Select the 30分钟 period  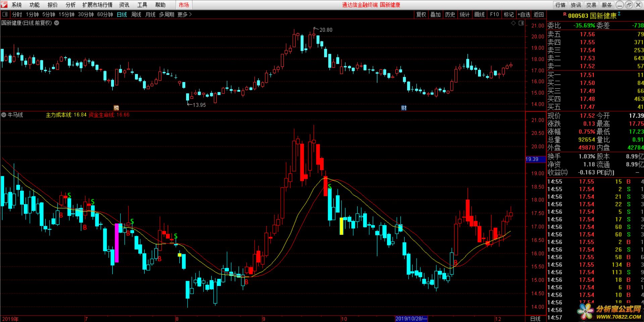pos(86,14)
